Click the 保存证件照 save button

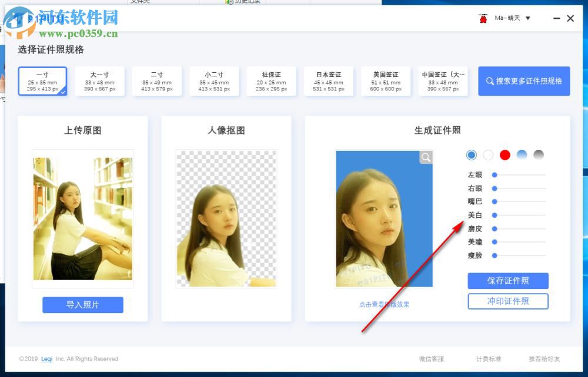click(507, 281)
